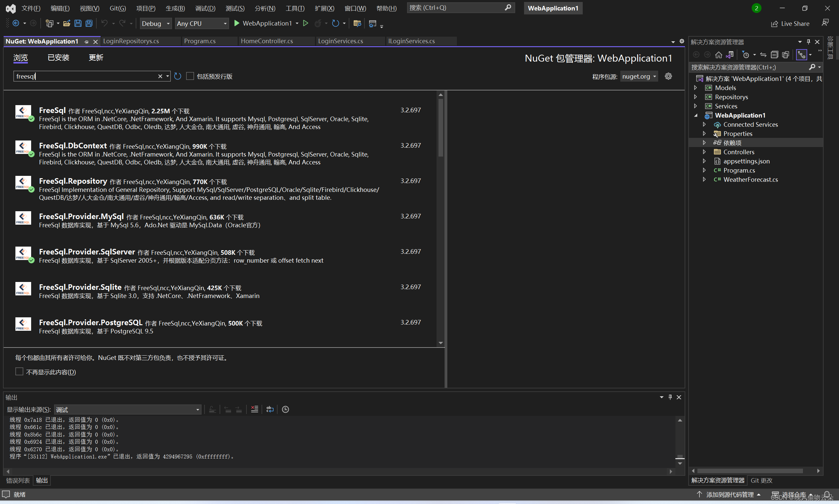Viewport: 839px width, 504px height.
Task: Clear the freesql search box text
Action: (x=160, y=76)
